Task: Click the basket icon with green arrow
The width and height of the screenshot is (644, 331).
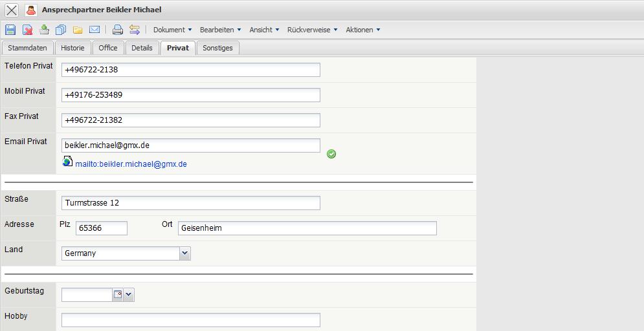Action: 44,30
